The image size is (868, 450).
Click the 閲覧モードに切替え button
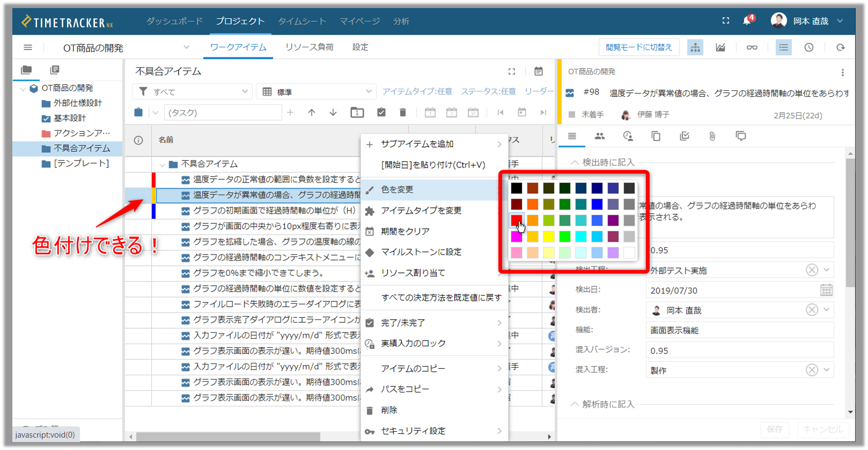tap(638, 47)
